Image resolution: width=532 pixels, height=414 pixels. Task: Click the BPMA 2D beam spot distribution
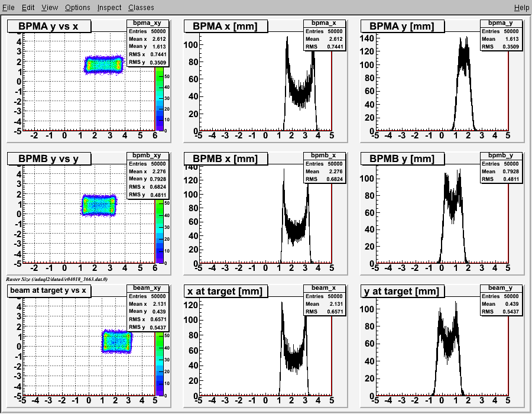[x=103, y=65]
